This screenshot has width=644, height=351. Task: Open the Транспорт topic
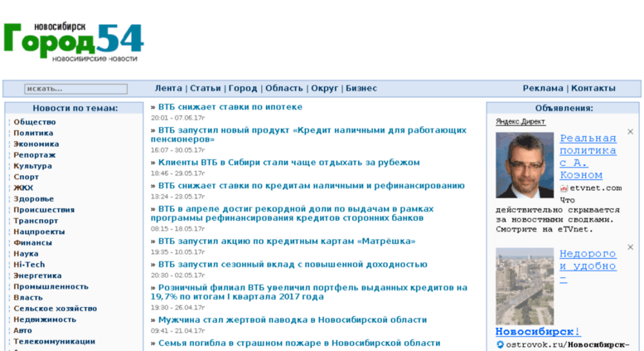(36, 221)
